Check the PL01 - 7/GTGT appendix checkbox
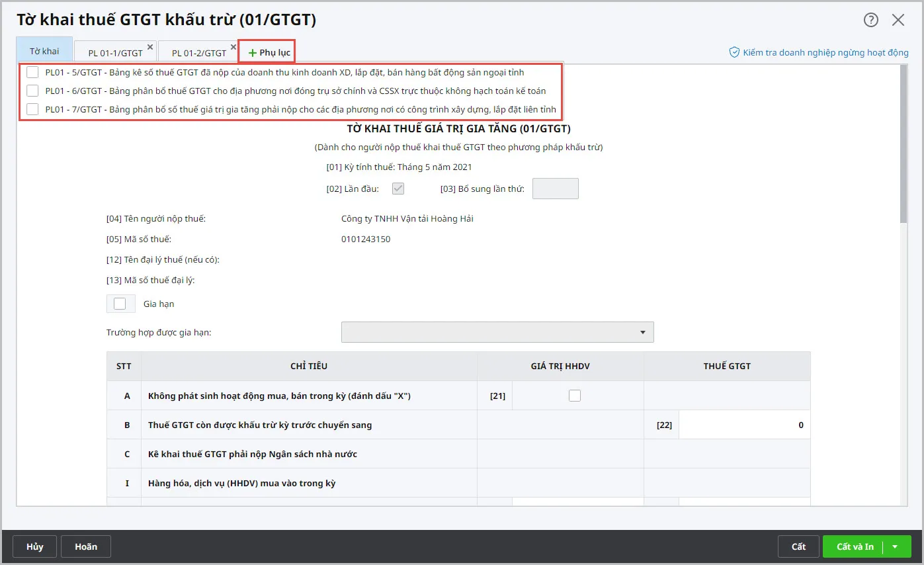Image resolution: width=924 pixels, height=565 pixels. [32, 109]
